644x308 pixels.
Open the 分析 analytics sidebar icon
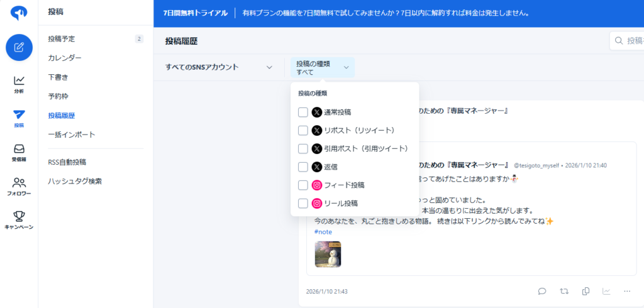point(19,84)
